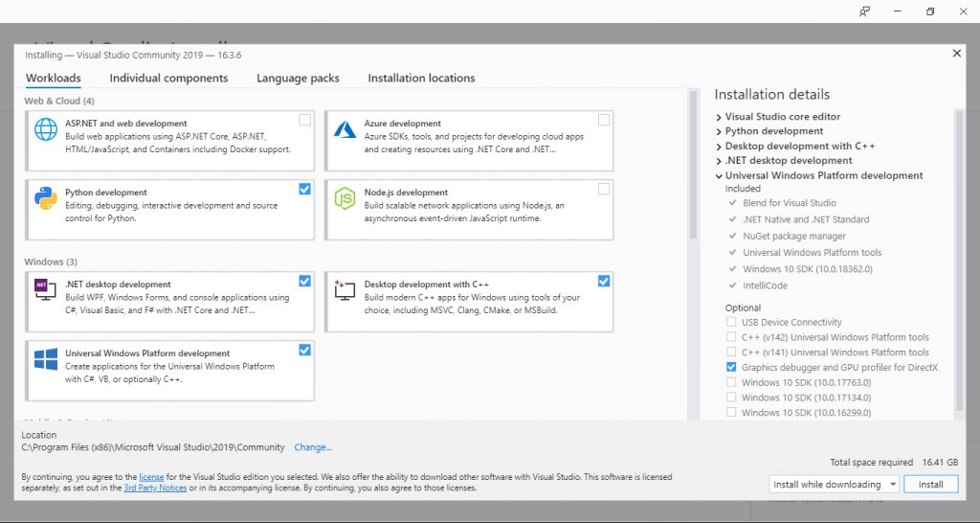Click the Node.js hexagon icon
Image resolution: width=980 pixels, height=523 pixels.
pos(345,198)
